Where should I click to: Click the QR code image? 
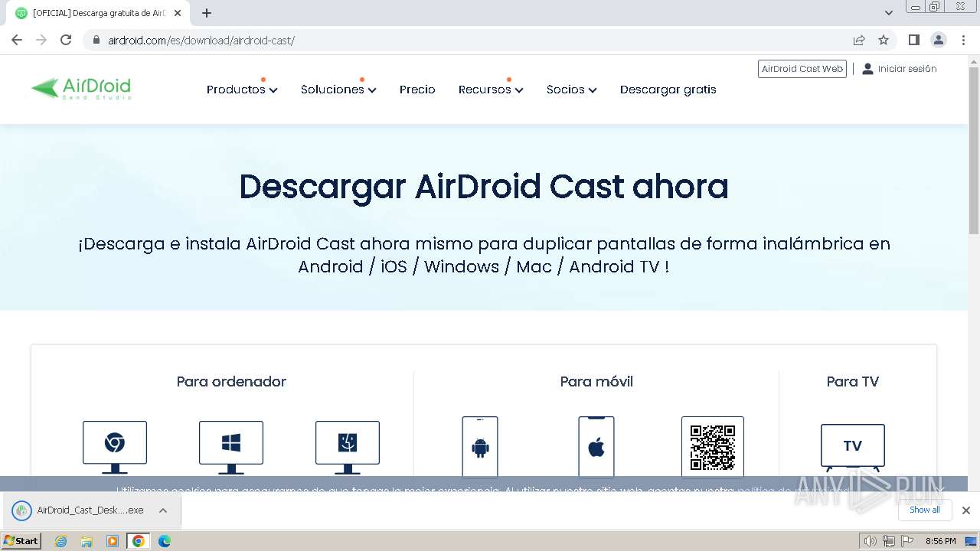pos(713,447)
